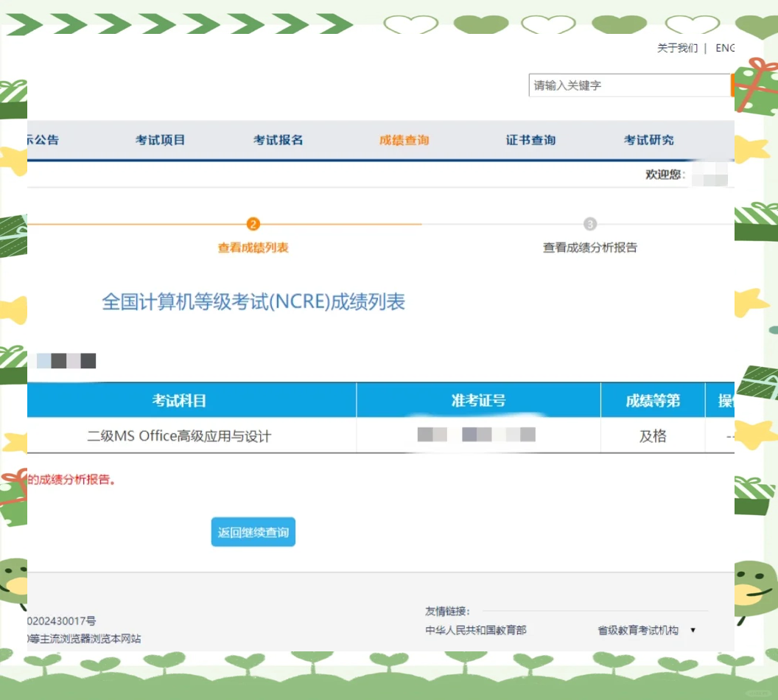
Task: Open the 考试项目 navigation menu
Action: pyautogui.click(x=160, y=140)
